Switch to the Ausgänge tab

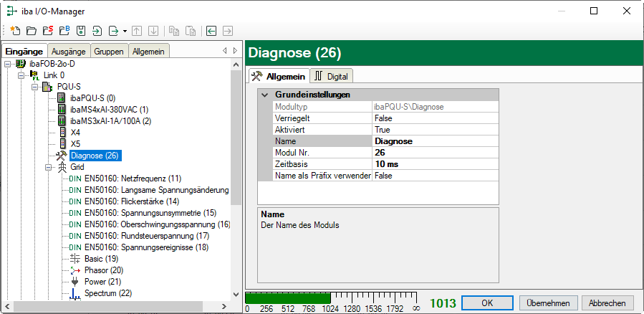pos(69,51)
